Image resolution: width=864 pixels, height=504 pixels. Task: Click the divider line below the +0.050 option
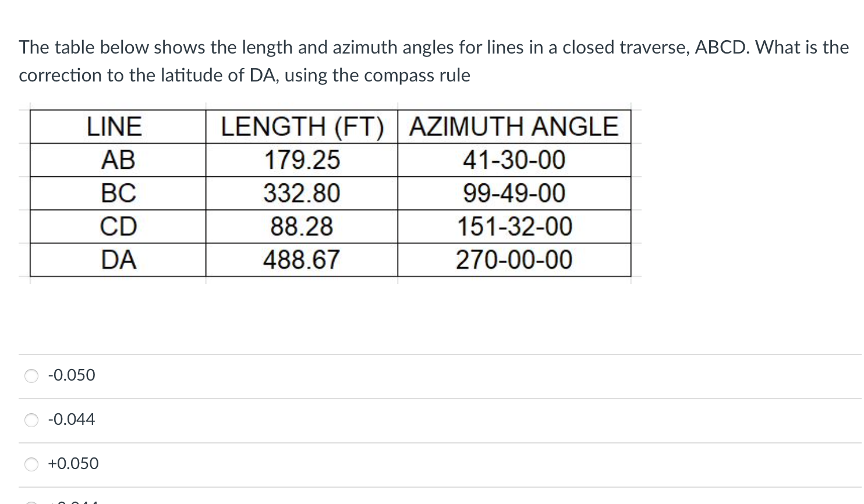click(x=431, y=485)
